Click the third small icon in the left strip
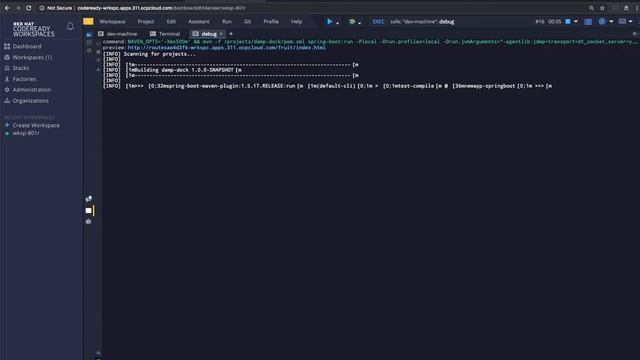The image size is (640, 360). click(89, 51)
